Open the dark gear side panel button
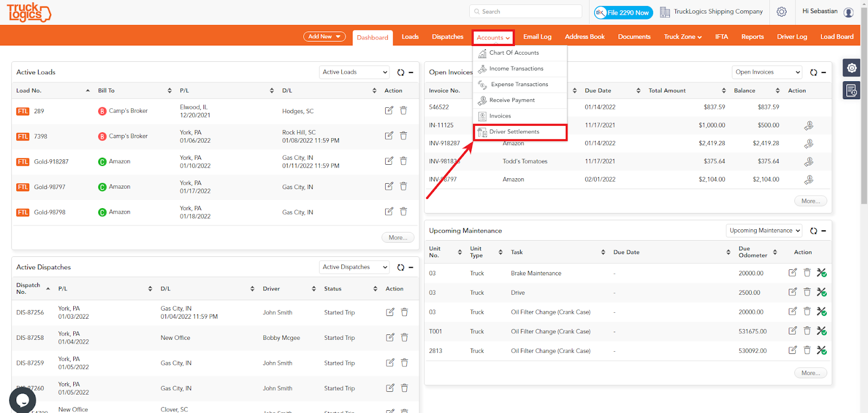 pyautogui.click(x=852, y=68)
